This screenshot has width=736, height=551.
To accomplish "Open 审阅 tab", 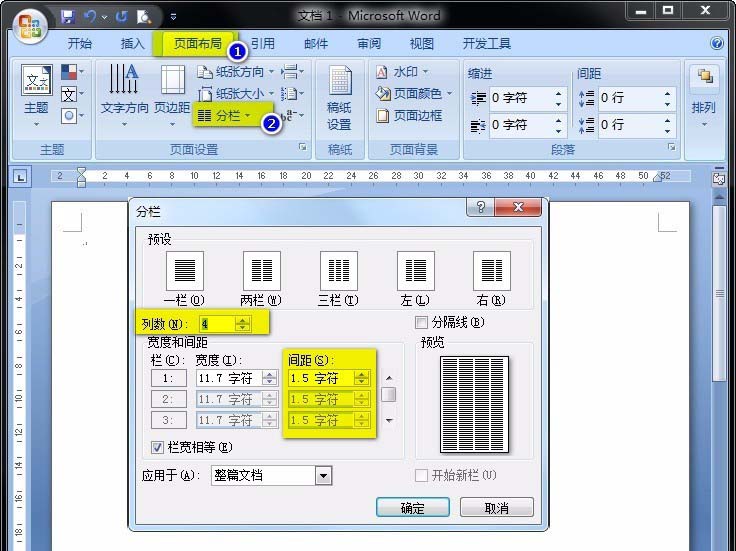I will 369,44.
